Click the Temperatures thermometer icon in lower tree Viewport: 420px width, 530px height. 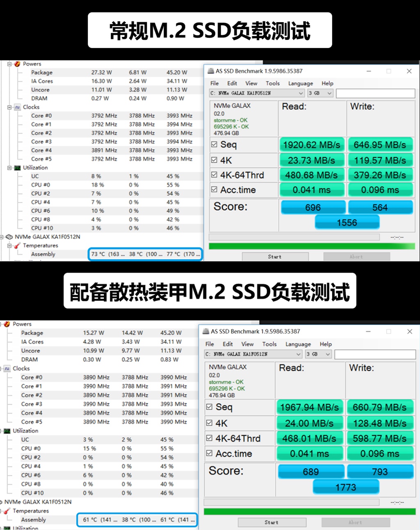[7, 511]
